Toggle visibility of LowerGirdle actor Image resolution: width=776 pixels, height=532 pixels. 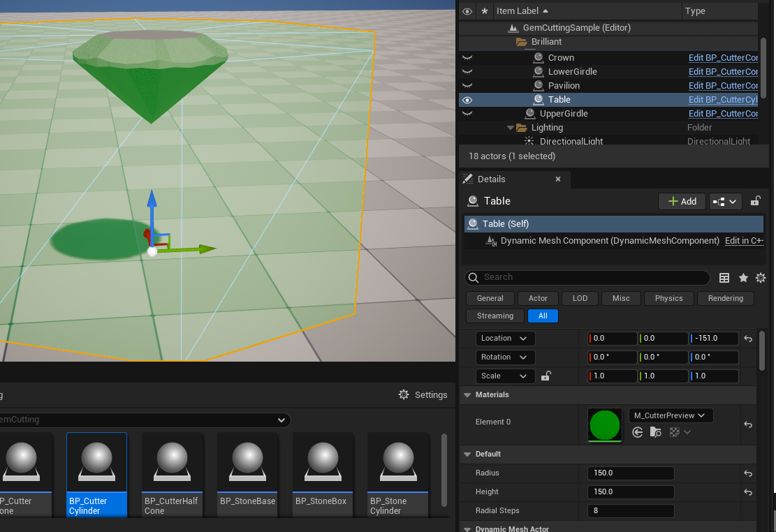click(467, 72)
